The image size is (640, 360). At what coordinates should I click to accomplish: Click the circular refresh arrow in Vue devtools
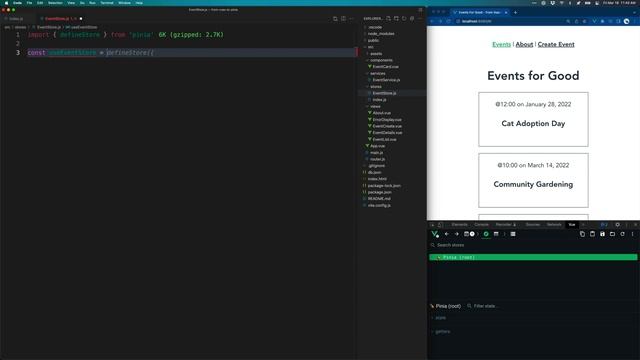pyautogui.click(x=622, y=234)
